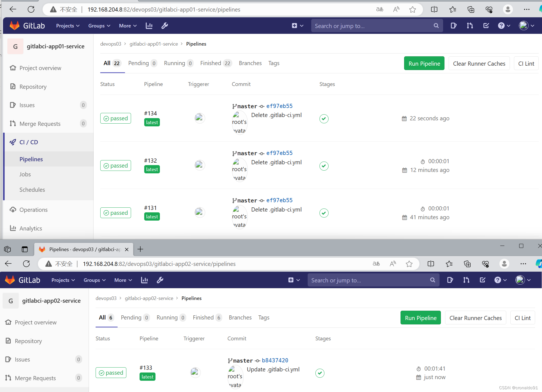Open Jobs under CI / CD sidebar

25,174
